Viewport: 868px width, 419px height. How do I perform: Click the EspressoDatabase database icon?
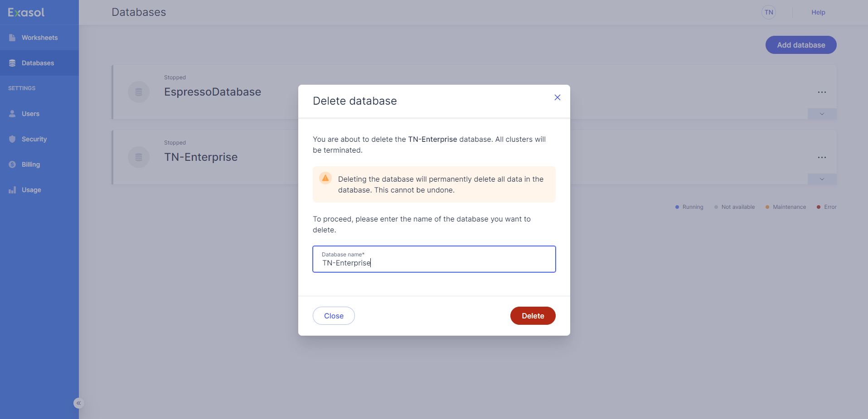click(x=139, y=92)
